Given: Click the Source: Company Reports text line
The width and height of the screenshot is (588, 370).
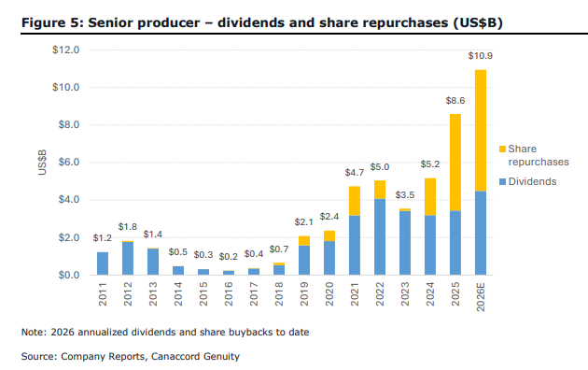Looking at the screenshot, I should pos(130,356).
